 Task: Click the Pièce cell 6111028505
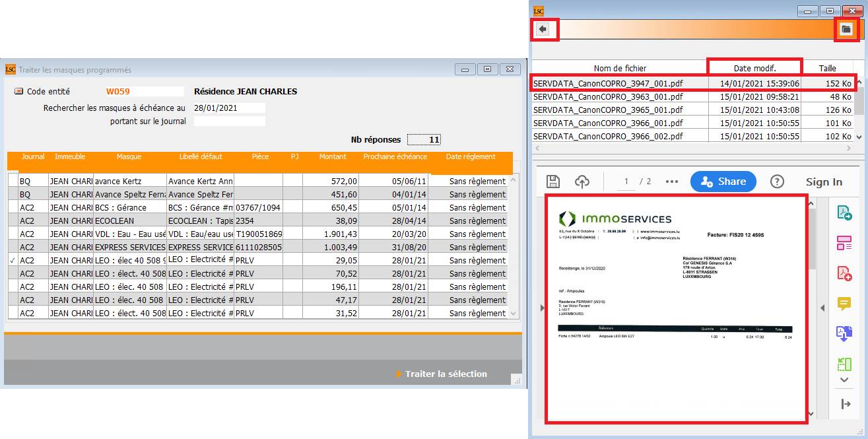click(x=259, y=247)
